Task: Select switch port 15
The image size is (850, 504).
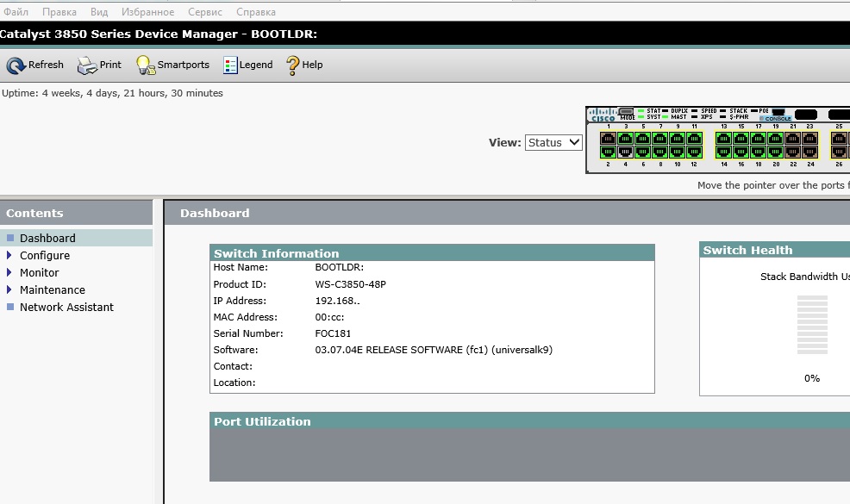Action: pyautogui.click(x=741, y=138)
